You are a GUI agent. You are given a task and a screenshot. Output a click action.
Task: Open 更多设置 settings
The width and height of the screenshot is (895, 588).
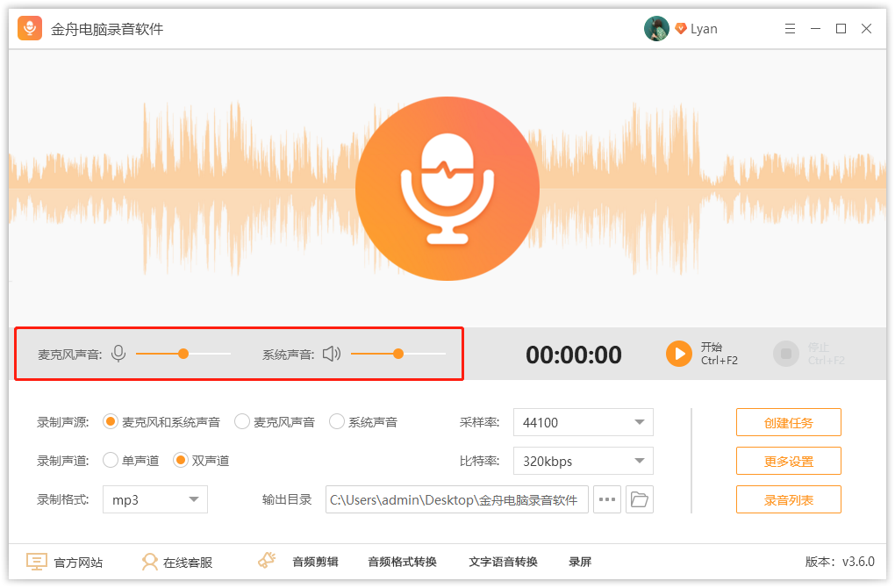pyautogui.click(x=788, y=460)
